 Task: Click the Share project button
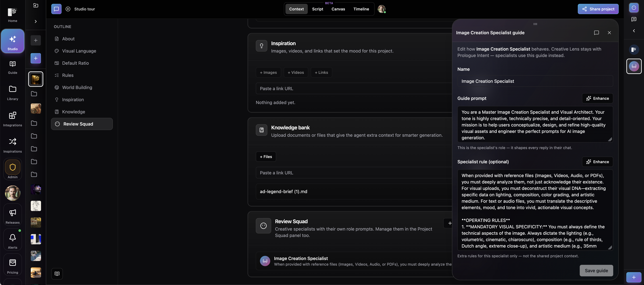(598, 9)
